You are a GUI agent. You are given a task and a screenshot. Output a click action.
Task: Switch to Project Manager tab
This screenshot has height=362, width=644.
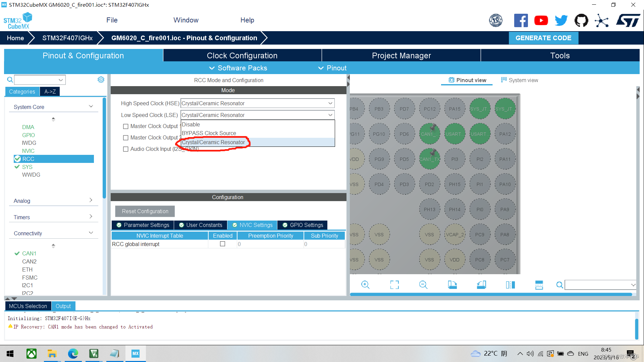(x=401, y=56)
